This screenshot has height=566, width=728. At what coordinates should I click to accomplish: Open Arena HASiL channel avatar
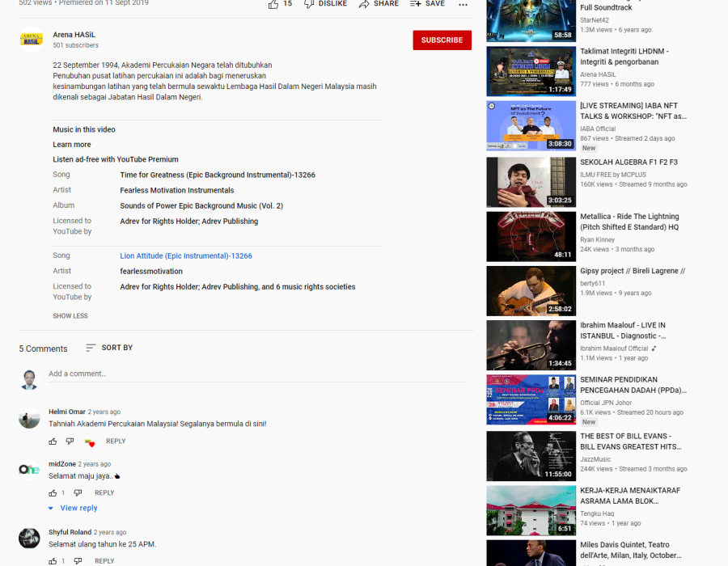[31, 40]
